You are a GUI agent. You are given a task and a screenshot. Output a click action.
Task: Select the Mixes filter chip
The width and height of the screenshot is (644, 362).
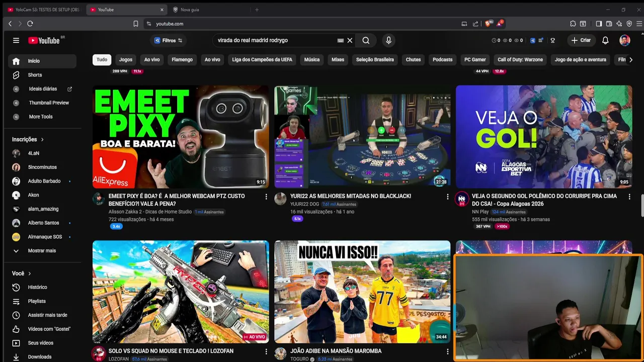(x=338, y=59)
